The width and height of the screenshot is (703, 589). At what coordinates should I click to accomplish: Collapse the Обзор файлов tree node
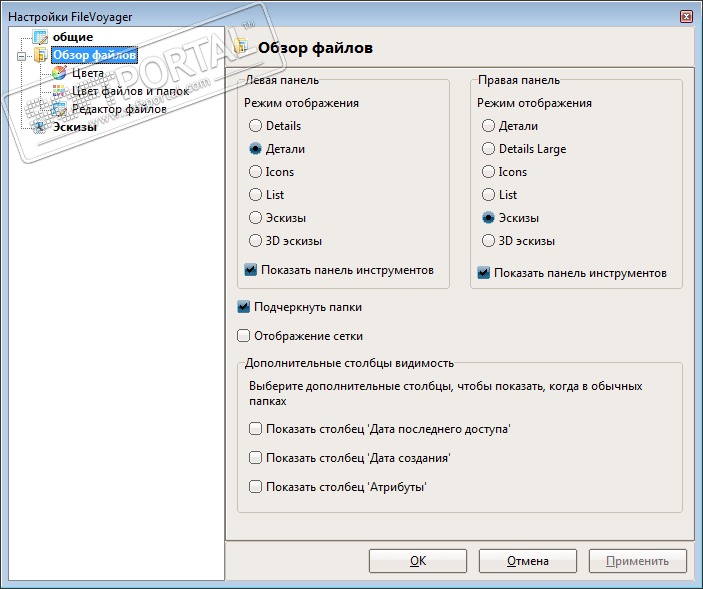tap(21, 56)
